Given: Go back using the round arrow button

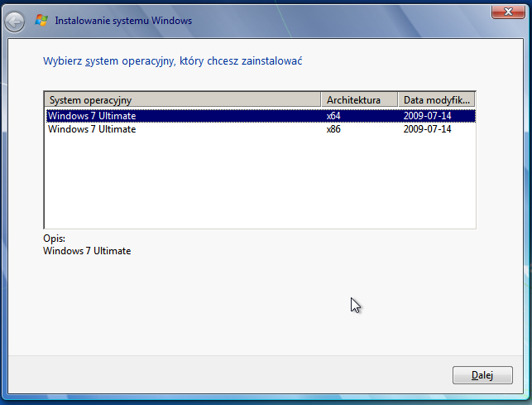Looking at the screenshot, I should pyautogui.click(x=15, y=22).
